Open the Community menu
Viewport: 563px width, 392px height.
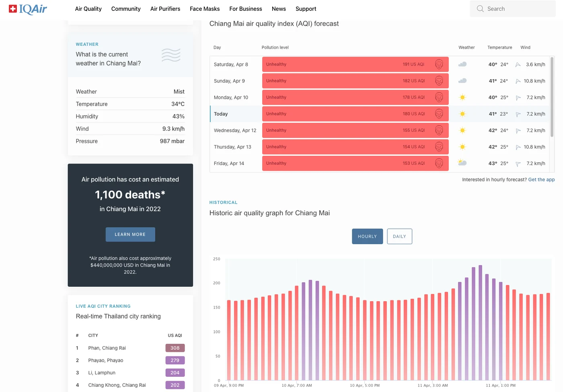click(x=126, y=9)
